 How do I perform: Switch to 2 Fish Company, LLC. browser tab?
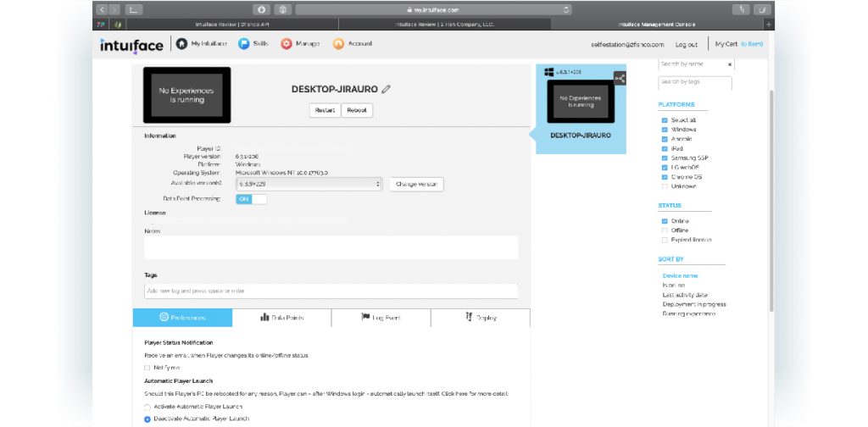[444, 25]
